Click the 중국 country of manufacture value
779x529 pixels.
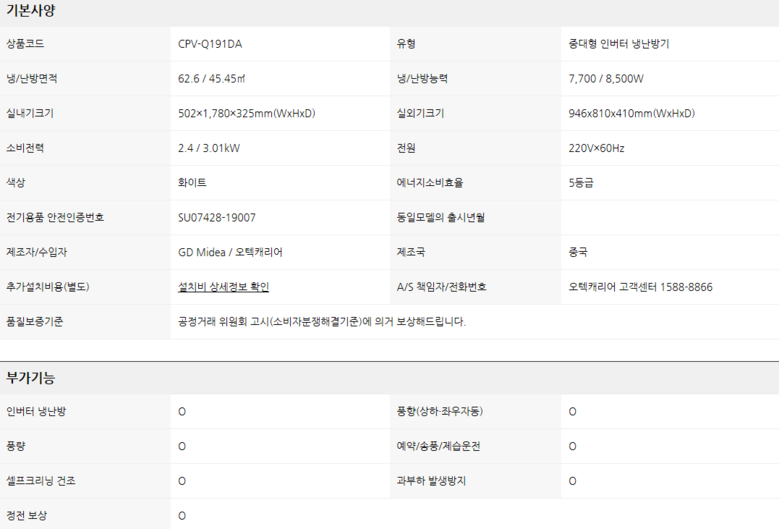pyautogui.click(x=578, y=252)
